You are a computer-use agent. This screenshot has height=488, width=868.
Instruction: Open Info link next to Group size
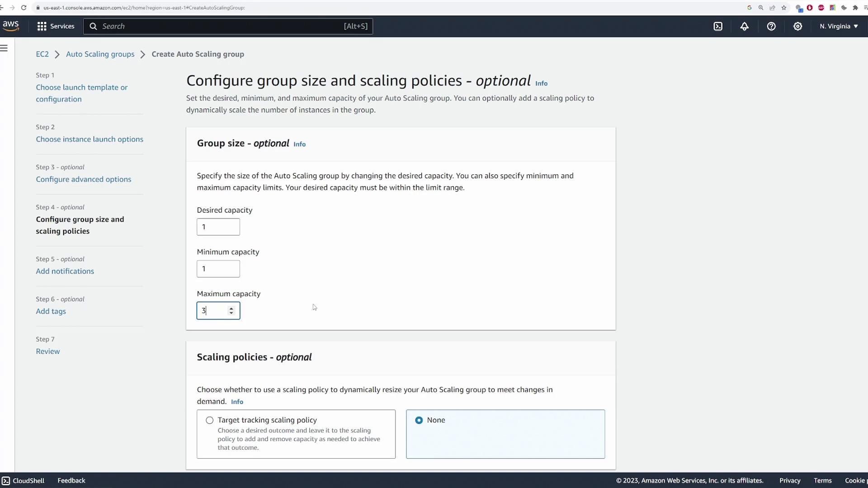tap(299, 144)
